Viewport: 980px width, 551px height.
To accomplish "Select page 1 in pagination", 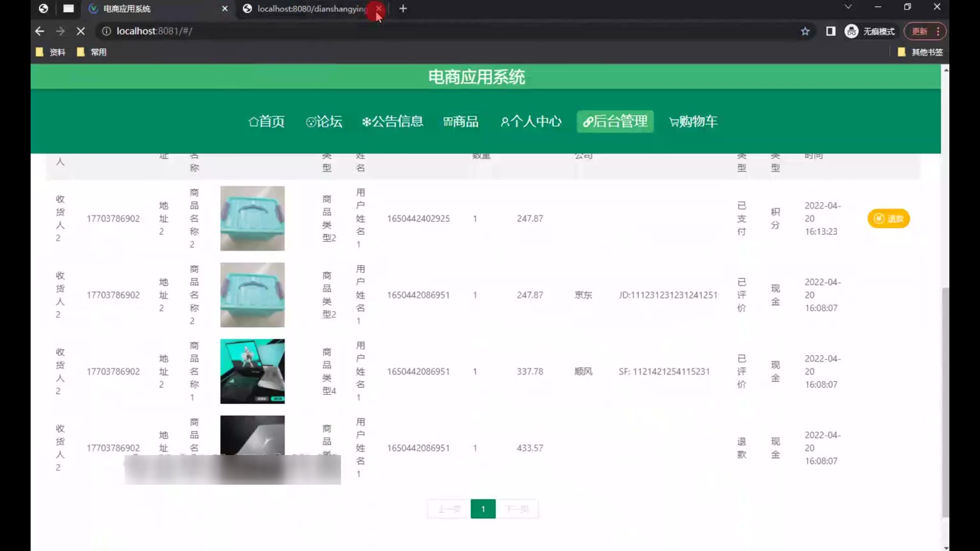I will [x=483, y=509].
